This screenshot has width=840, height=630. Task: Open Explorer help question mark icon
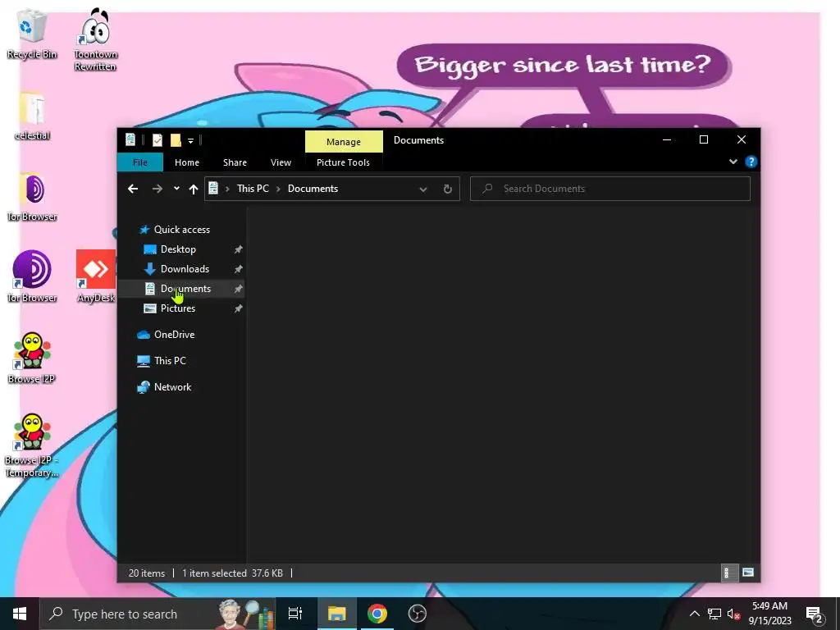(751, 162)
